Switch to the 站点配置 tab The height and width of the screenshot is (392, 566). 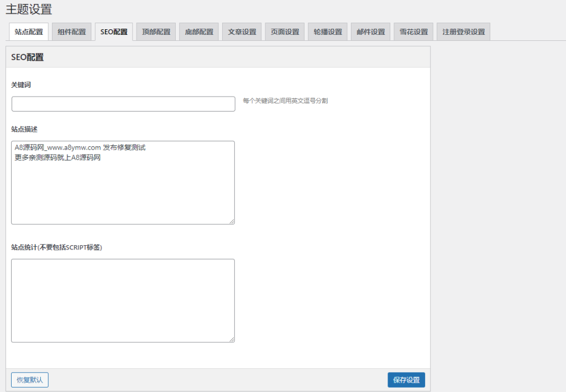(29, 31)
